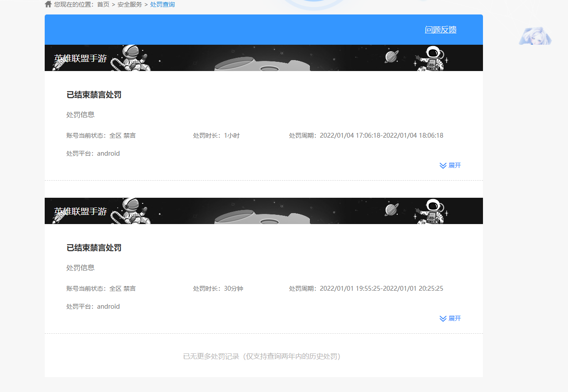Screen dimensions: 568x392
Task: Click the home icon in breadcrumb
Action: 48,4
